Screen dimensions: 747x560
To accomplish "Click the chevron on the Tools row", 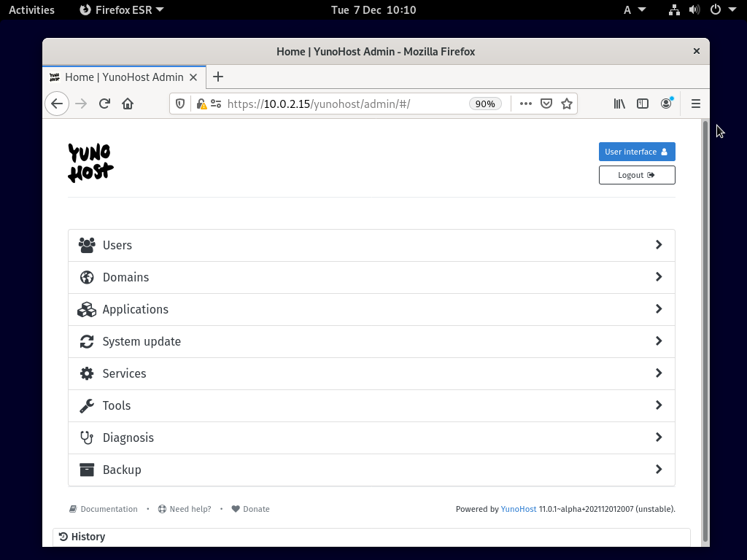I will point(659,405).
